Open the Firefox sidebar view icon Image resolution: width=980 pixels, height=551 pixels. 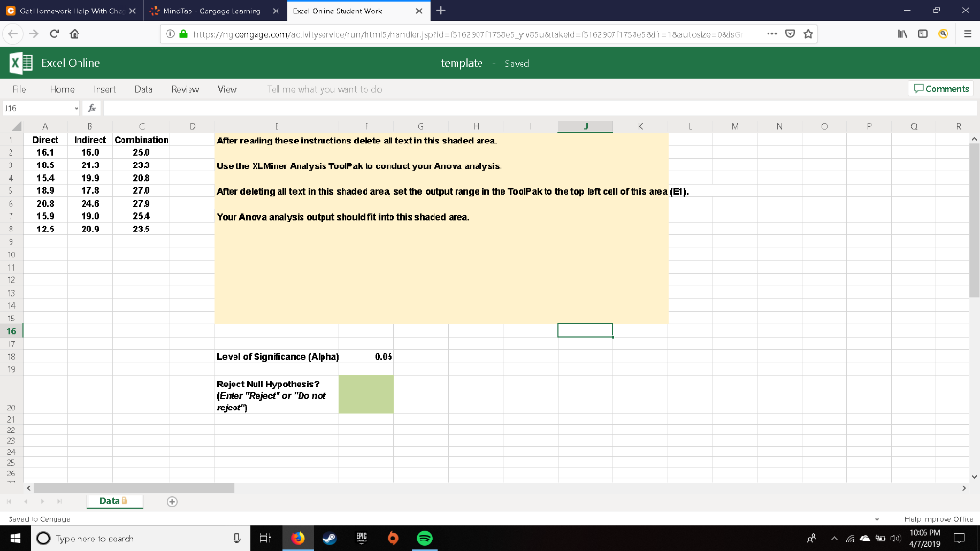[924, 33]
